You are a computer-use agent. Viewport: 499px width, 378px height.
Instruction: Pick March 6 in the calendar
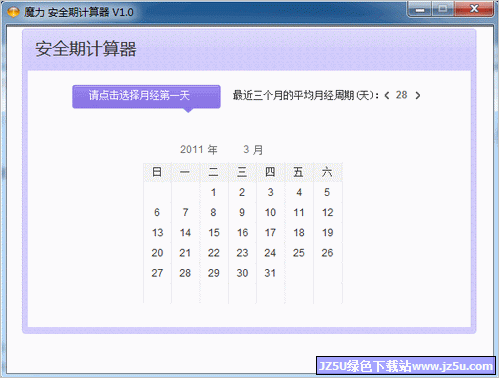[x=157, y=212]
